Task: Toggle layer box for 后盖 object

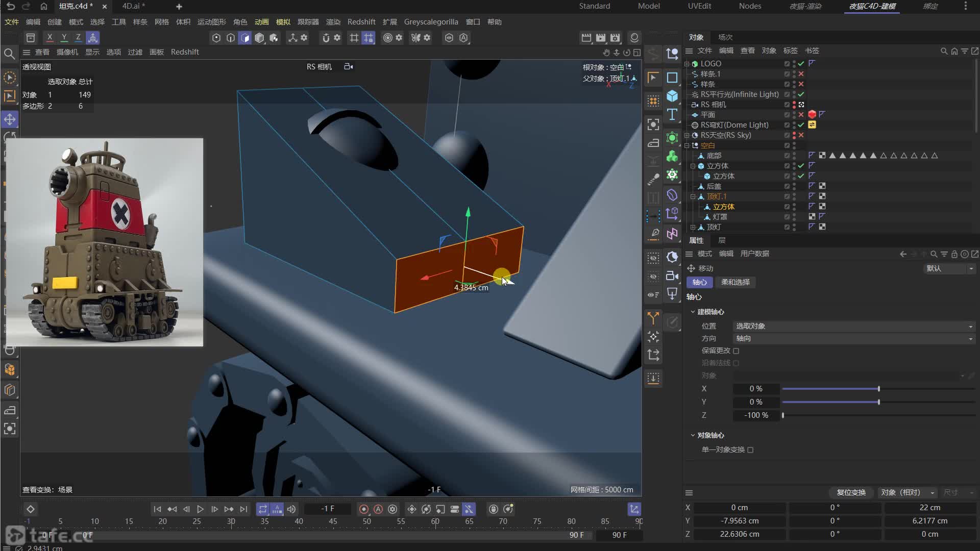Action: tap(787, 186)
